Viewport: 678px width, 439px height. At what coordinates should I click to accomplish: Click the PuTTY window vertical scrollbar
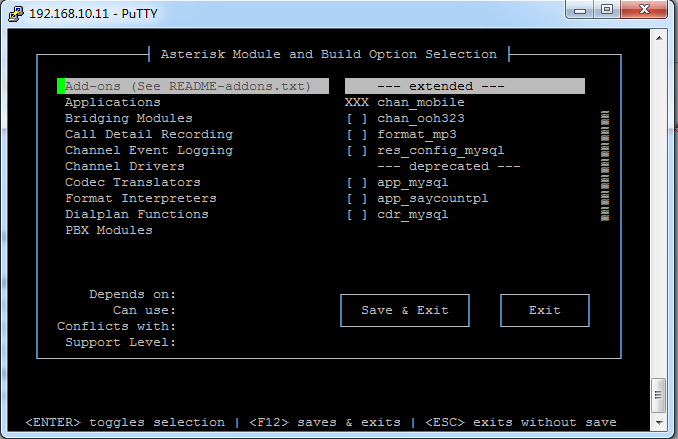pyautogui.click(x=658, y=220)
